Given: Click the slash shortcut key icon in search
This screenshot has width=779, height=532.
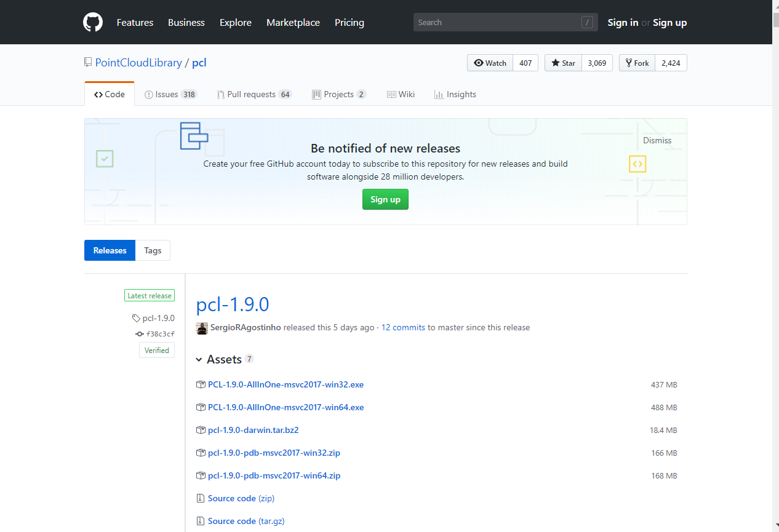Looking at the screenshot, I should coord(587,22).
